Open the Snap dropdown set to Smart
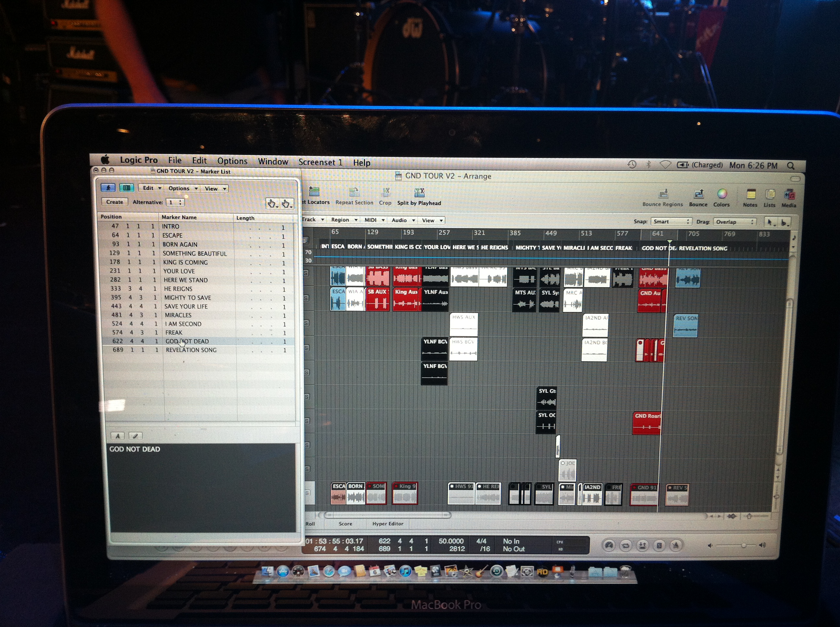This screenshot has height=627, width=840. pos(671,222)
